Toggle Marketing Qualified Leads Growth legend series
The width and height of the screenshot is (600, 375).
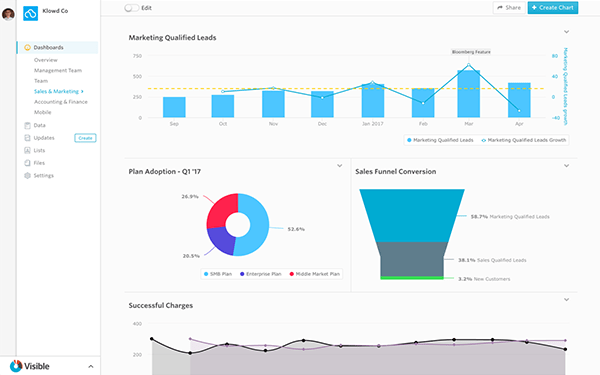(x=523, y=140)
